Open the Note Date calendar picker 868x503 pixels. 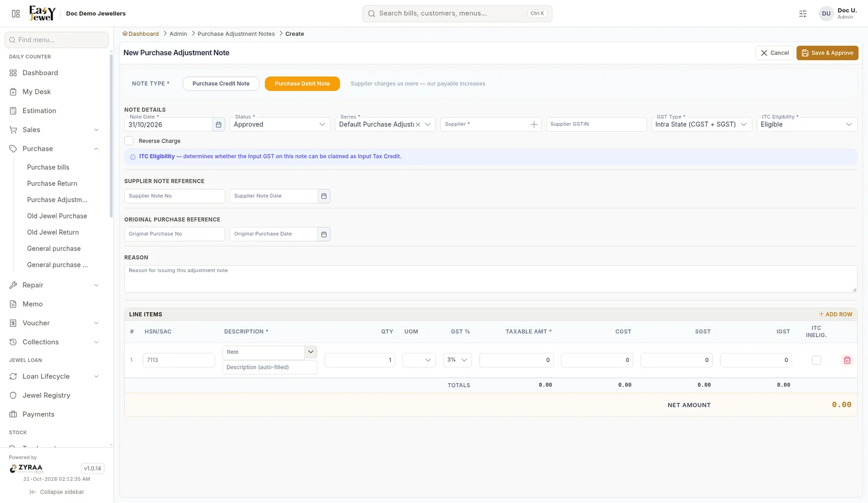click(219, 125)
